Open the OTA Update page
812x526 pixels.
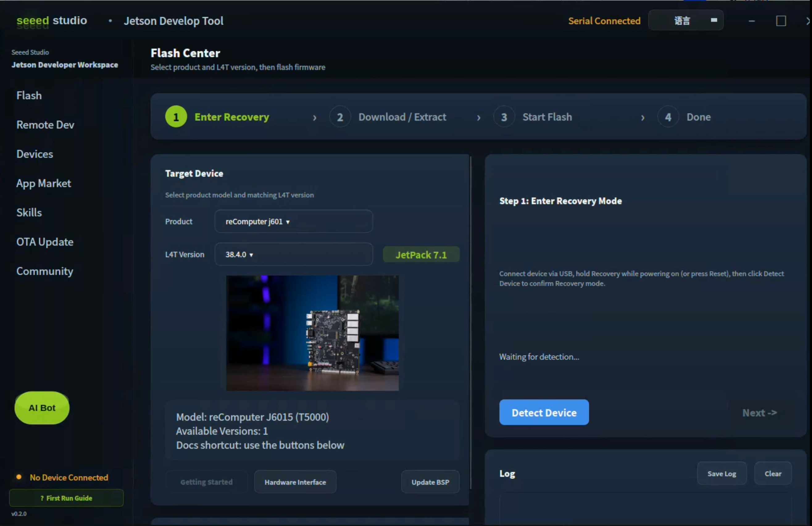(x=45, y=242)
